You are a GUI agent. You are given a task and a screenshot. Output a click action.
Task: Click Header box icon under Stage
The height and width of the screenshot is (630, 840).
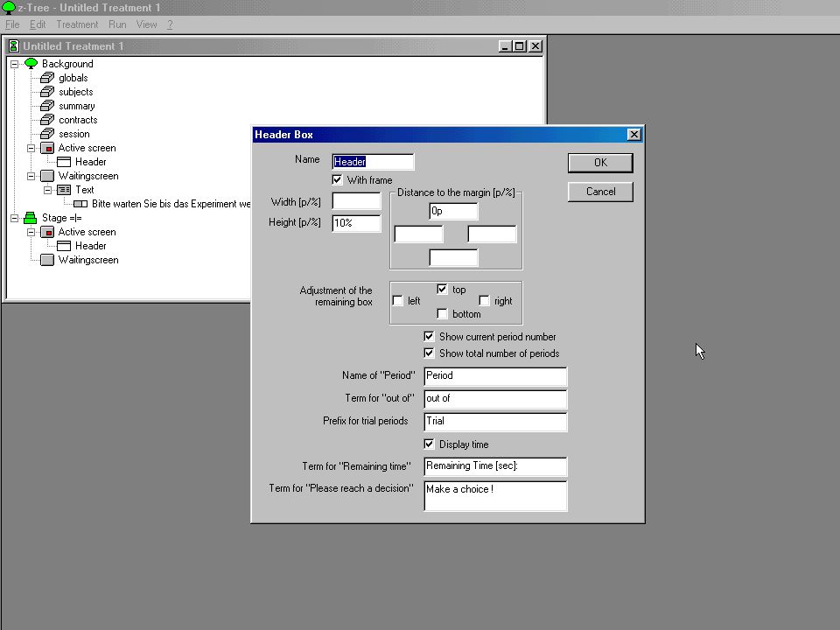[64, 246]
